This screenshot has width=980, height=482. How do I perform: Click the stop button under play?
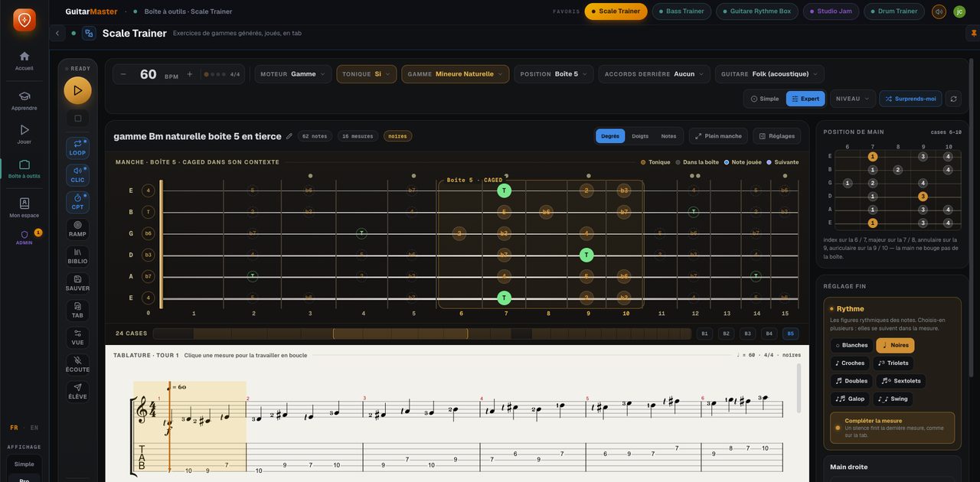coord(77,119)
